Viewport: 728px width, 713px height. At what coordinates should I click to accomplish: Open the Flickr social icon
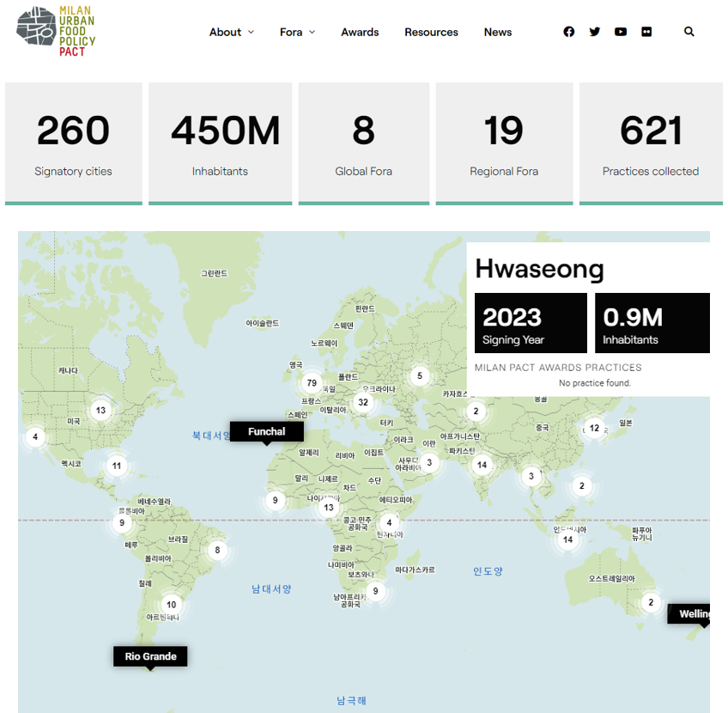click(x=646, y=32)
